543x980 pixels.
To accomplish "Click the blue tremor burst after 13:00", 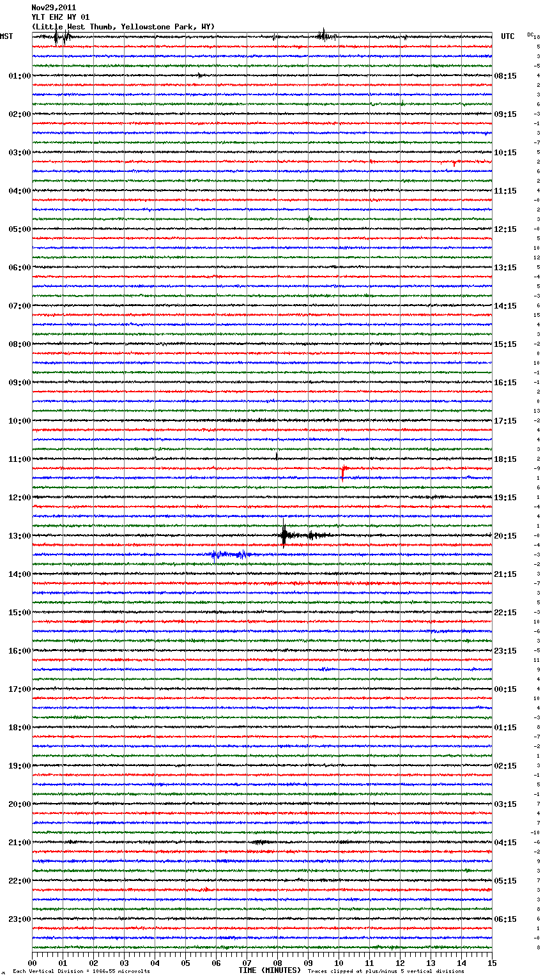I will click(229, 555).
